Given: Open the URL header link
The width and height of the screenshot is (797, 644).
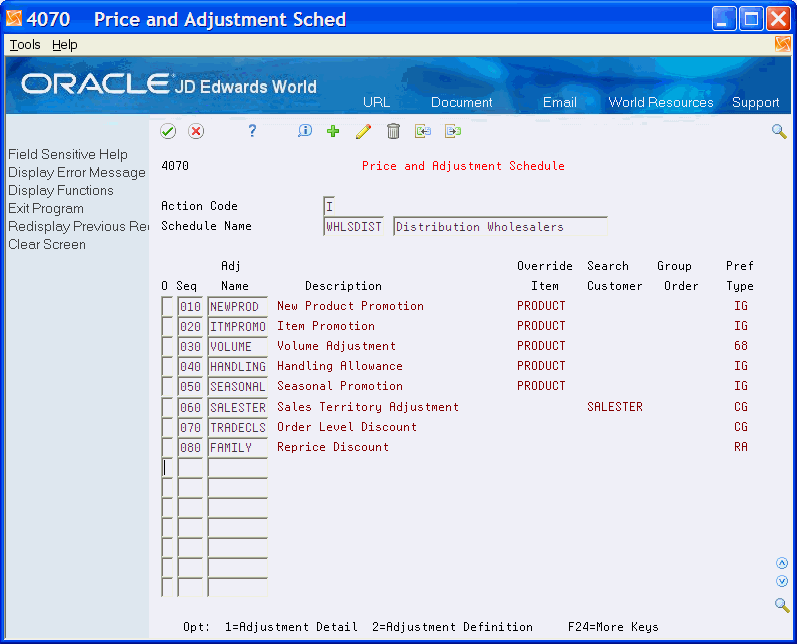Looking at the screenshot, I should pos(377,102).
